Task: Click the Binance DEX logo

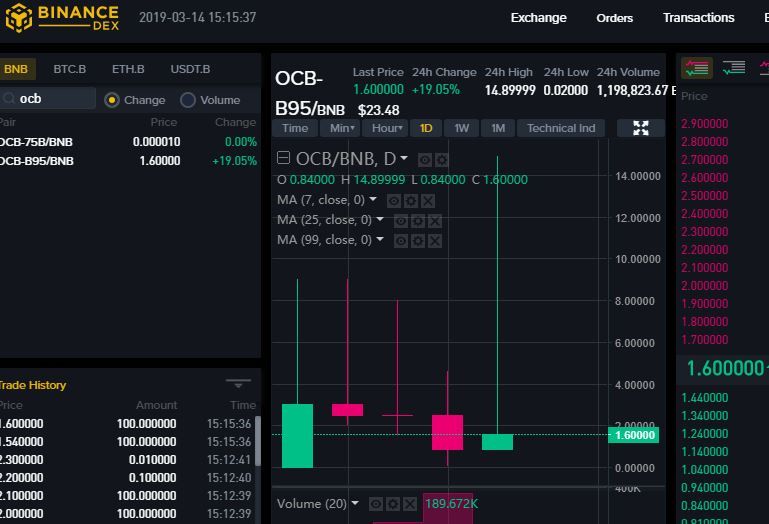Action: pos(62,17)
